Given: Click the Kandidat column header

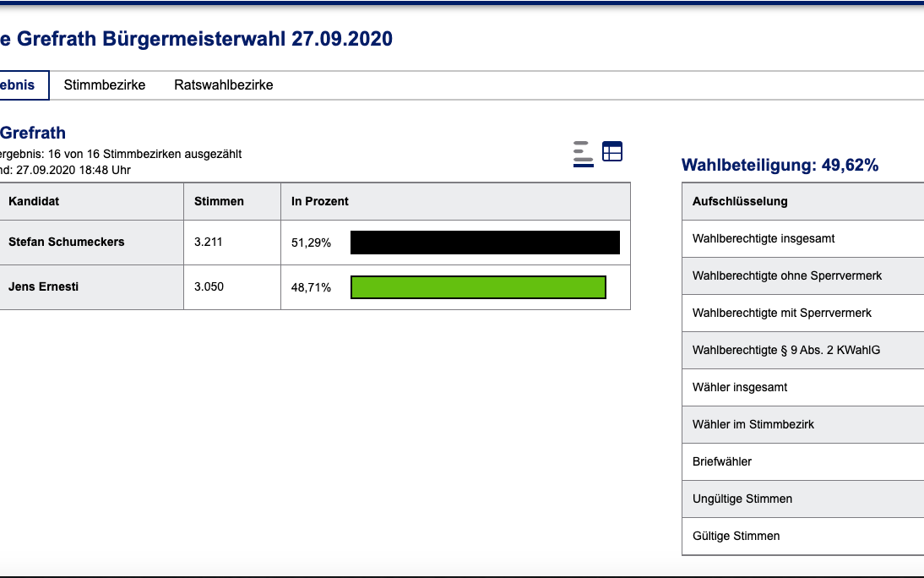Looking at the screenshot, I should (x=34, y=202).
